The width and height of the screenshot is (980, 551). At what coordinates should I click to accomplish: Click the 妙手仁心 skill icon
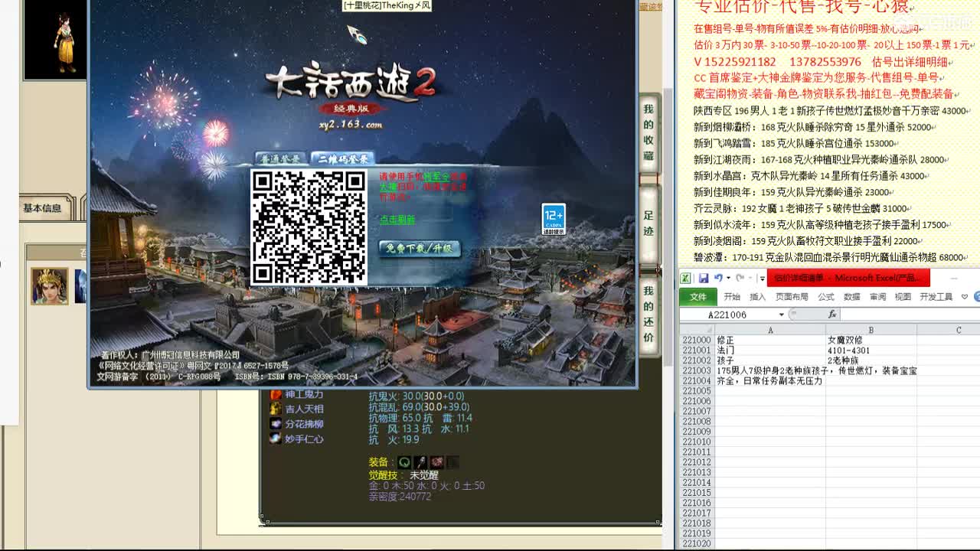(276, 439)
